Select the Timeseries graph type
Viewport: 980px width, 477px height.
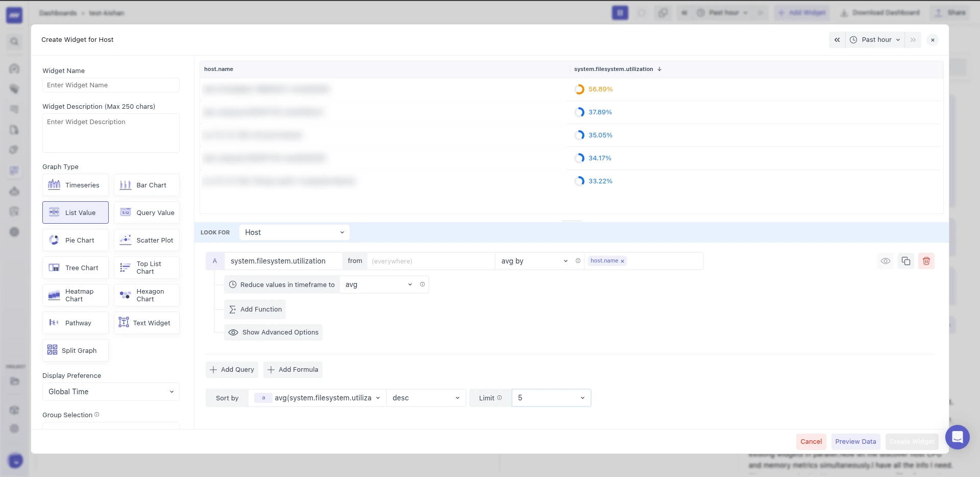pyautogui.click(x=76, y=185)
